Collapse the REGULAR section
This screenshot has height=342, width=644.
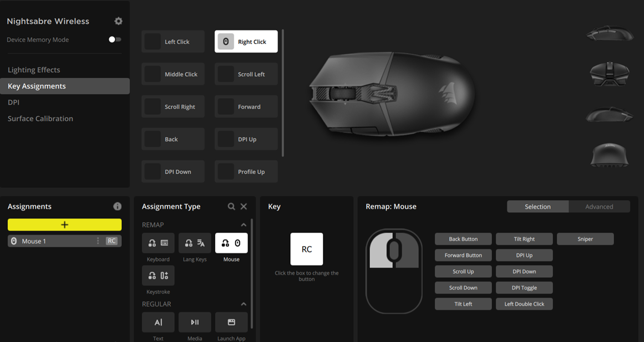click(x=244, y=304)
